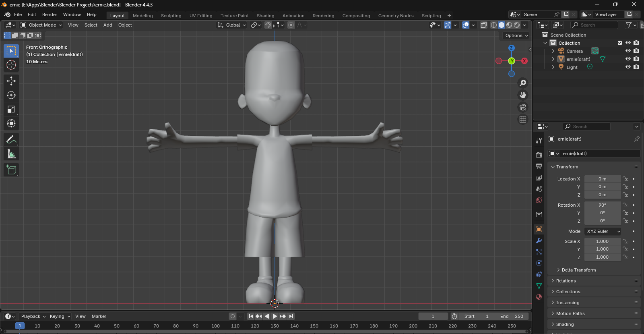Hide the Camera in viewport
The width and height of the screenshot is (644, 334).
[x=628, y=51]
